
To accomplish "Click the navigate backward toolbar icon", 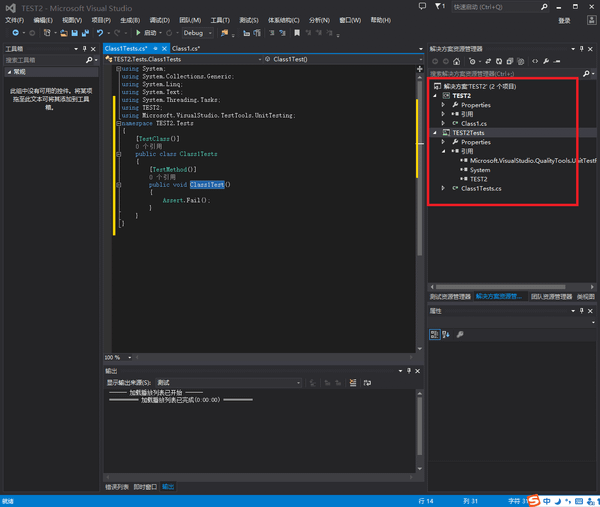I will (x=15, y=33).
